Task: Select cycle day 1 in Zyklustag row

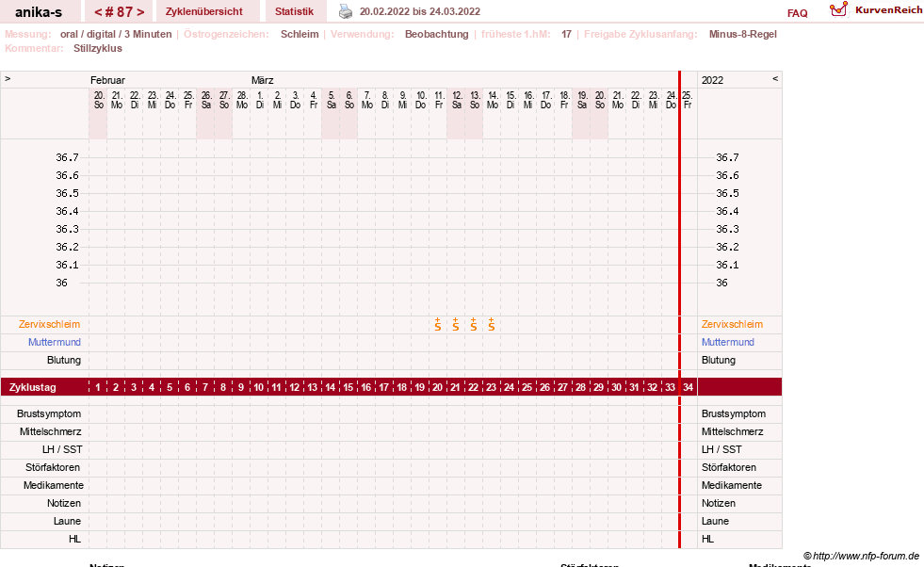Action: [98, 387]
